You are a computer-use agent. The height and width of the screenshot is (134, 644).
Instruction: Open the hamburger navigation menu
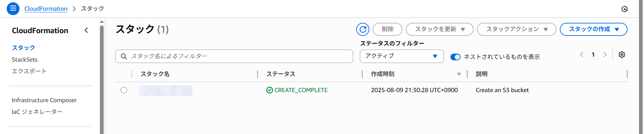click(13, 8)
